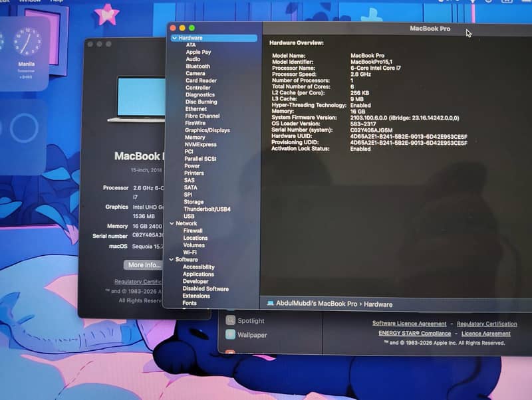Open Disabled Software entry
This screenshot has width=532, height=400.
click(x=205, y=289)
